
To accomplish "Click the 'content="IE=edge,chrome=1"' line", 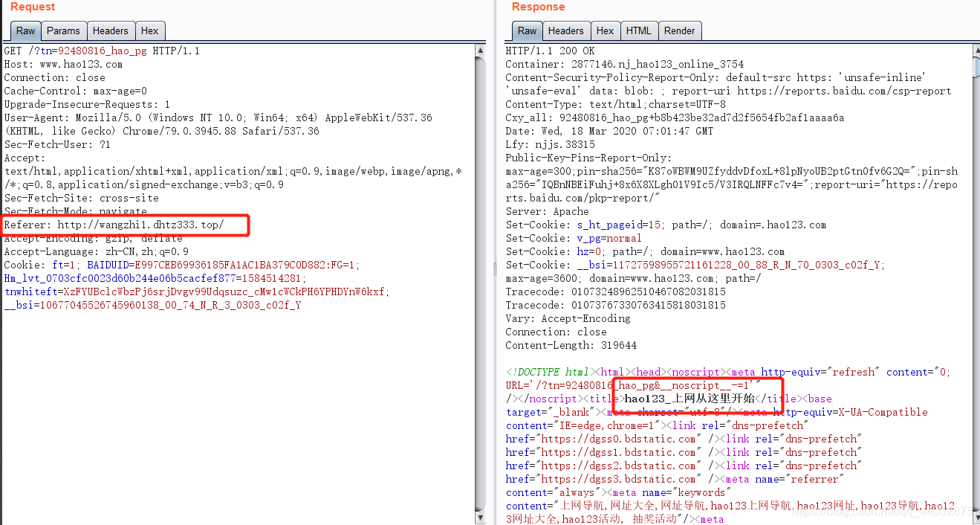I will pos(655,425).
